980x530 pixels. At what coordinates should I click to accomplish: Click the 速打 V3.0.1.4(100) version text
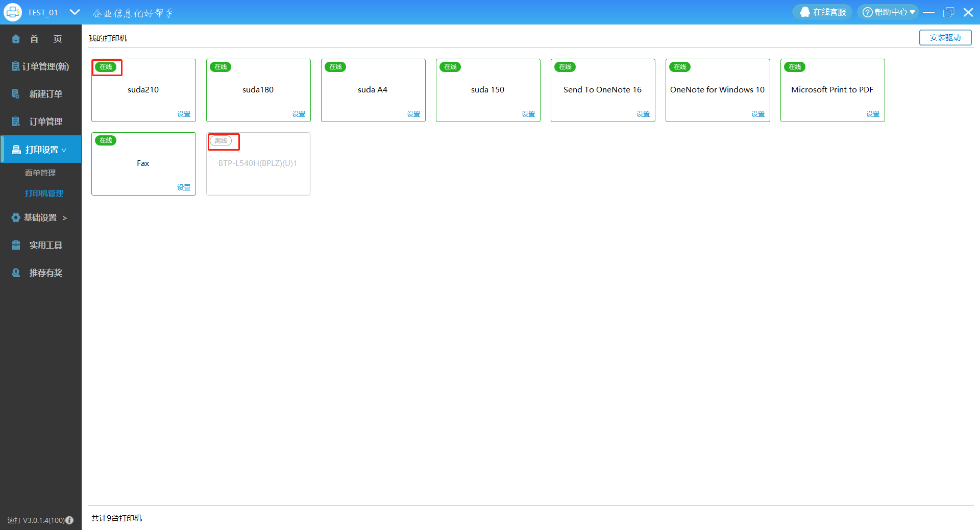pos(36,520)
